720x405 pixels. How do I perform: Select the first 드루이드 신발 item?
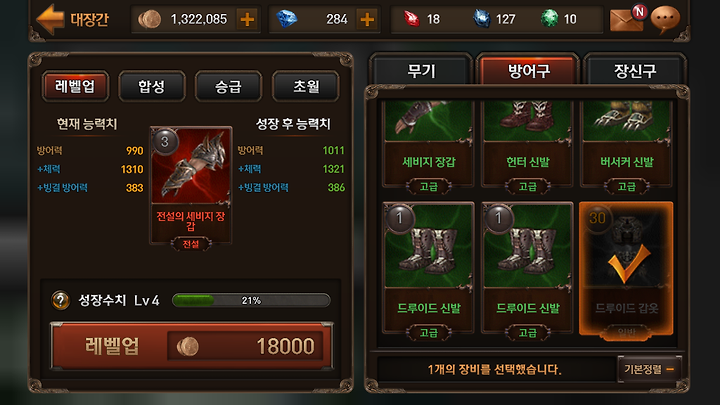[x=428, y=270]
